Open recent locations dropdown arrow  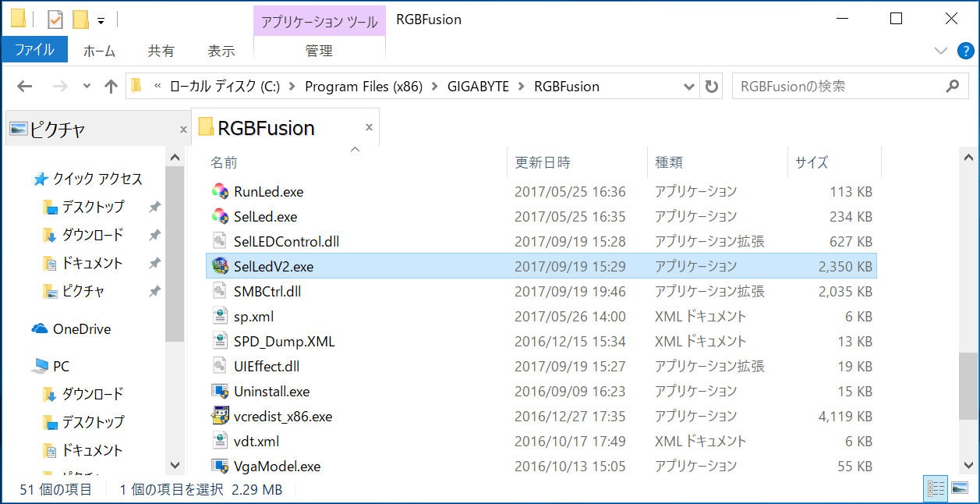pos(87,87)
